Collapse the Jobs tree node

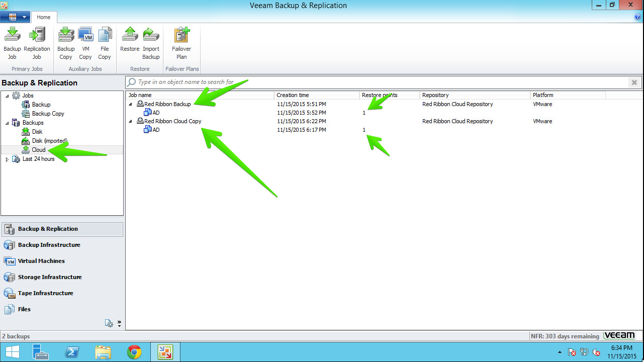(x=7, y=96)
